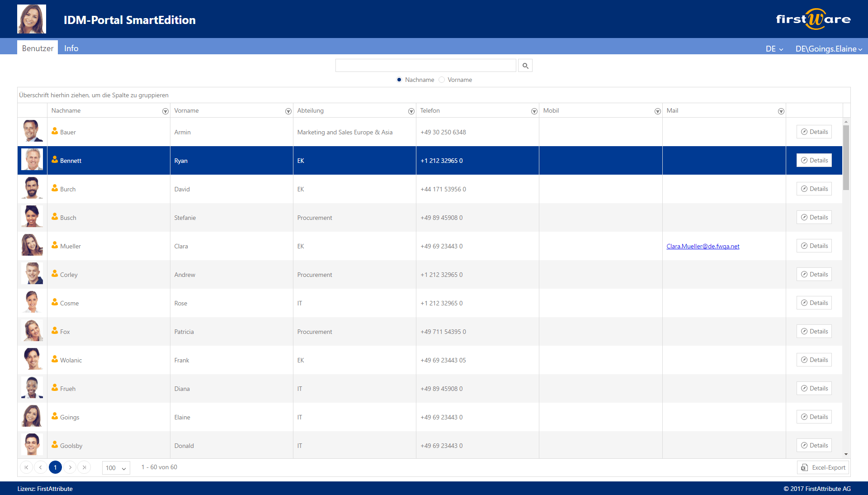Click the user icon beside Goings
Screen dimensions: 868x495
(x=55, y=416)
